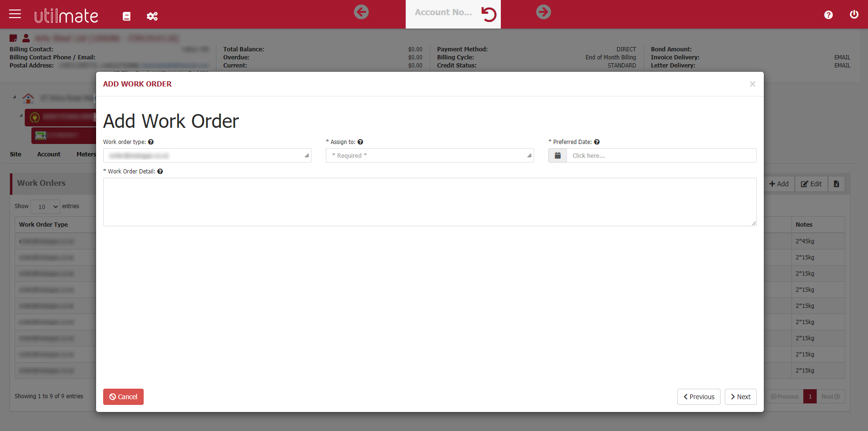This screenshot has height=431, width=868.
Task: Open the book/documentation icon in the header
Action: 127,16
